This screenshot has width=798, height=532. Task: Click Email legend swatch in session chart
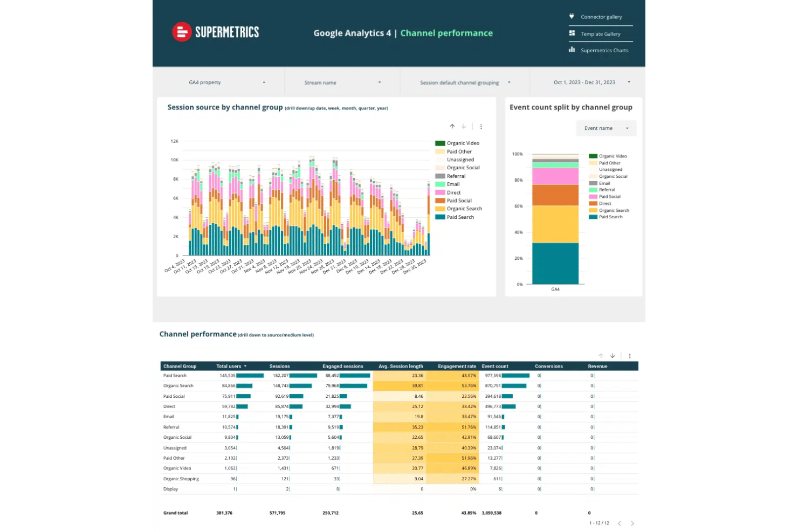click(440, 184)
